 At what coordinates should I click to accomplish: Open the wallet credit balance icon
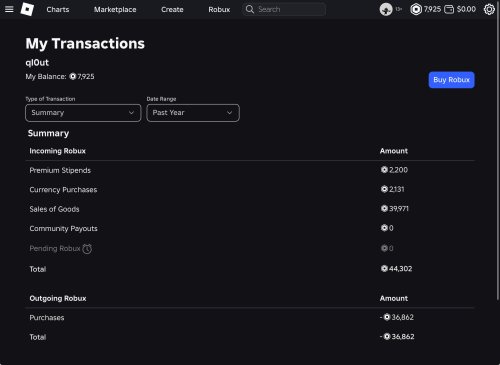click(x=449, y=9)
